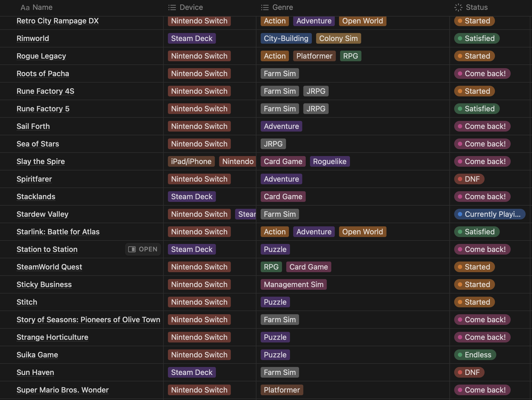Click the Slay the Spire title
The image size is (532, 400).
coord(41,161)
